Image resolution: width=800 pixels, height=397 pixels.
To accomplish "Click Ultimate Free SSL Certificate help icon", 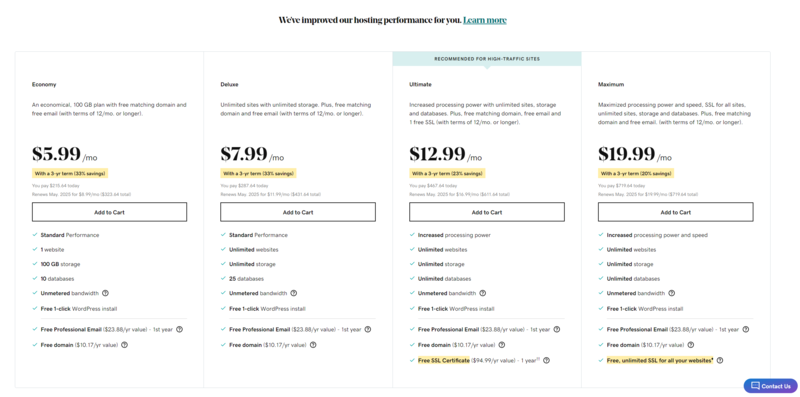I will pos(546,360).
